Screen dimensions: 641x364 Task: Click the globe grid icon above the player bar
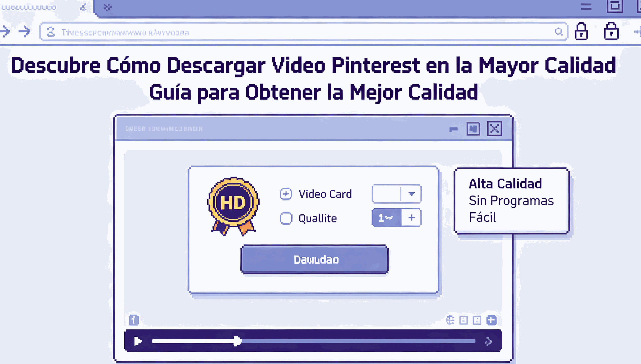[450, 320]
